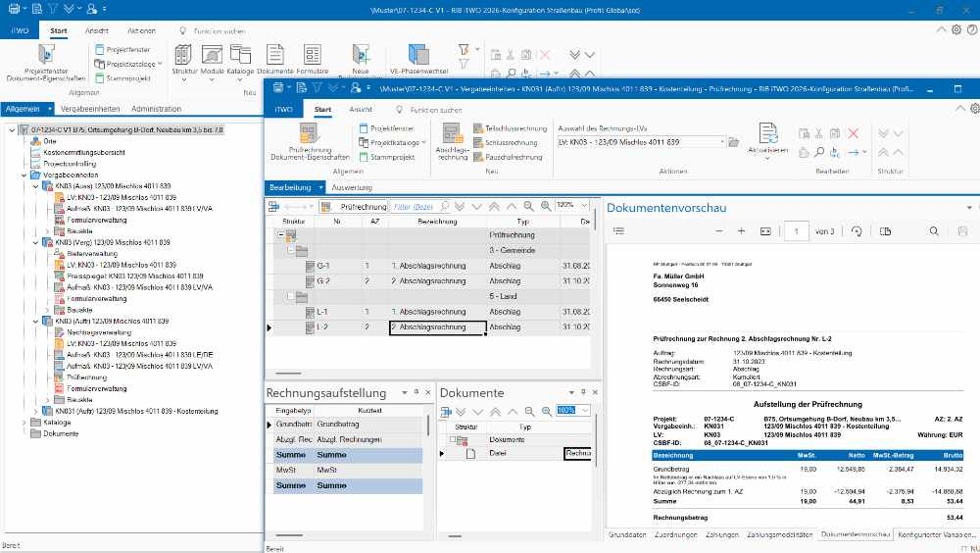Image resolution: width=980 pixels, height=553 pixels.
Task: Expand the KN031 (Auftr) Kostenteilung node
Action: tap(35, 412)
